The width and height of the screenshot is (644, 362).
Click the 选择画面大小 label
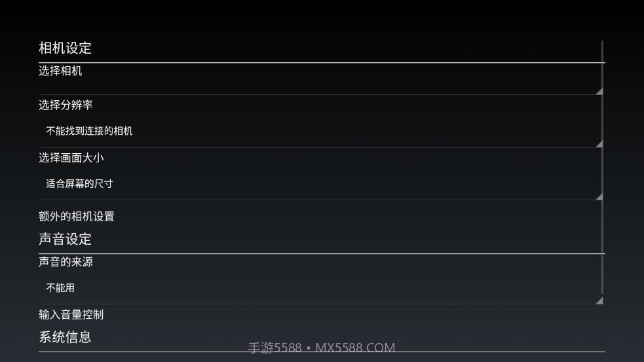point(71,158)
